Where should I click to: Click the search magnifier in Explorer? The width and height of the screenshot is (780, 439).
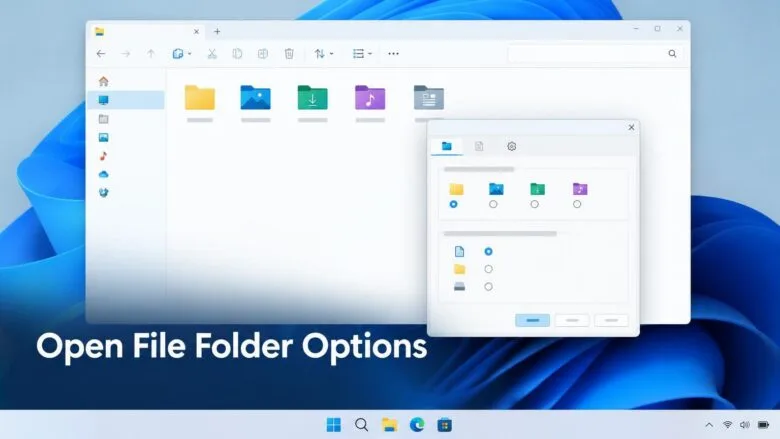[672, 54]
